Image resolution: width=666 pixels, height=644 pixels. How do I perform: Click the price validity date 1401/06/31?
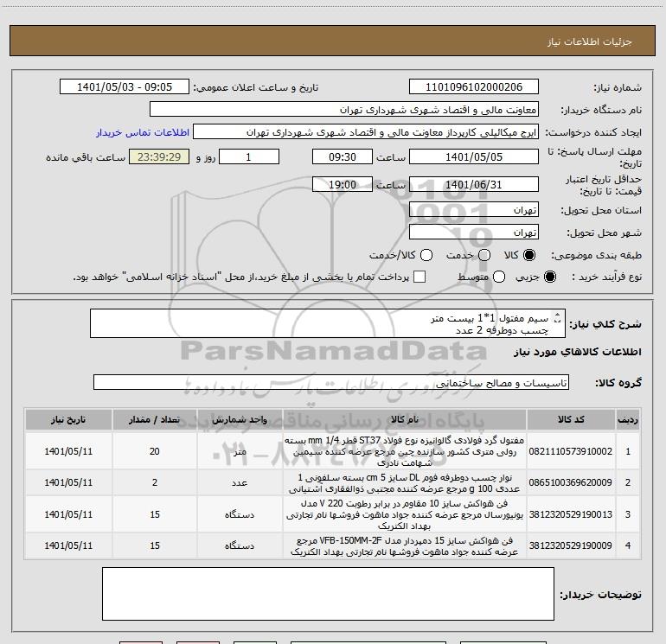(474, 185)
